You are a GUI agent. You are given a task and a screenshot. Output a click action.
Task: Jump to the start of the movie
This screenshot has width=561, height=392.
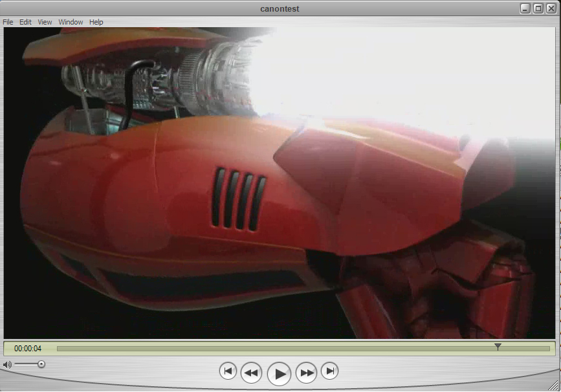[228, 371]
